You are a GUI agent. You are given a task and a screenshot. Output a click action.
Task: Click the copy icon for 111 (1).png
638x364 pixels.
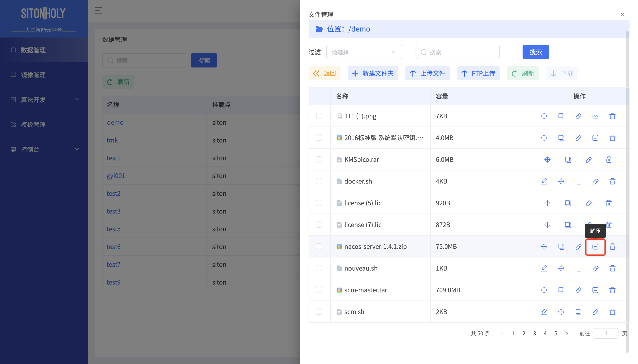561,116
